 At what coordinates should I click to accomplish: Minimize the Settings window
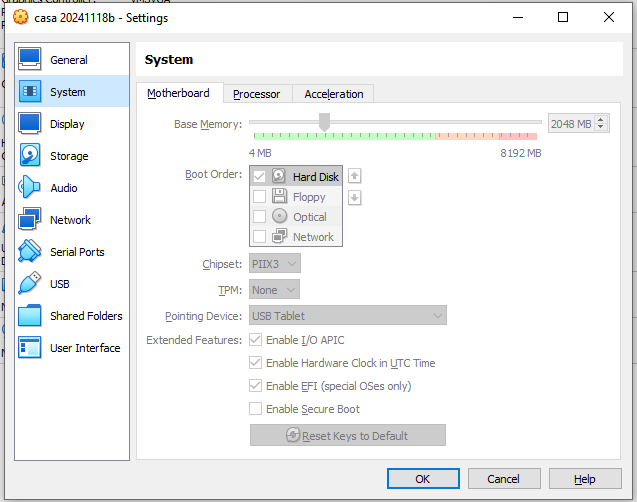tap(518, 17)
